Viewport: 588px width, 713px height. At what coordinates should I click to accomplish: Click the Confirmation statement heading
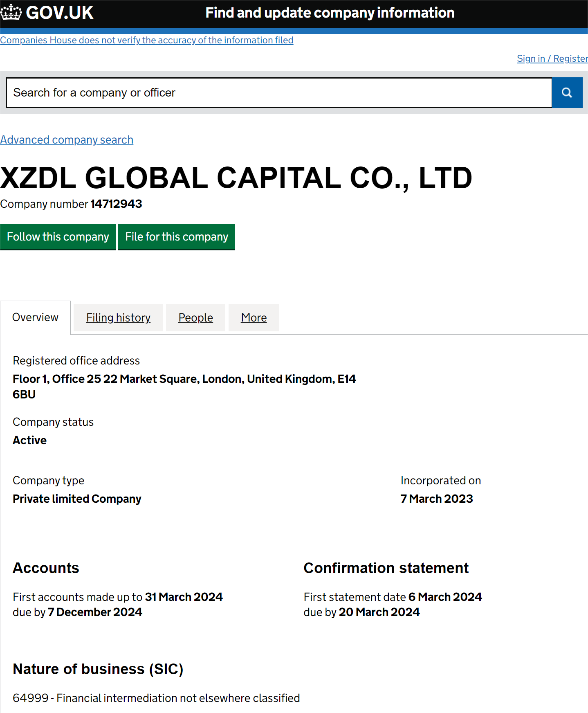point(386,568)
